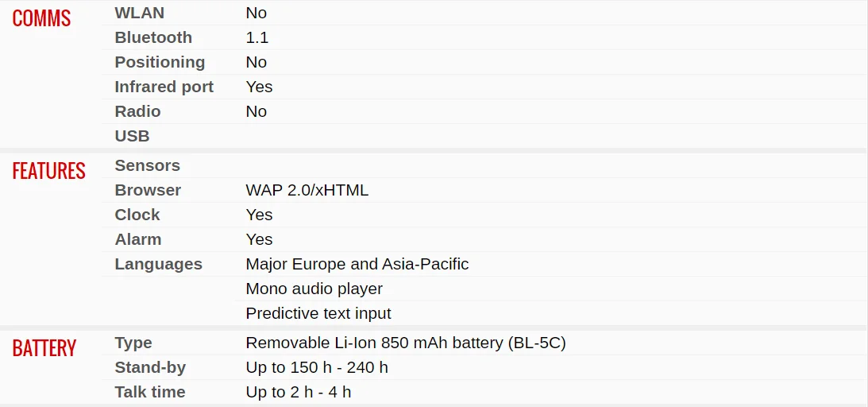Click the BATTERY section heading

pos(44,348)
